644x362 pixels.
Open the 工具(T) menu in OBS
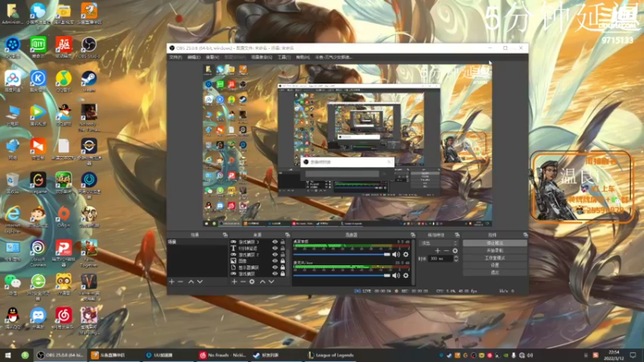[x=284, y=57]
